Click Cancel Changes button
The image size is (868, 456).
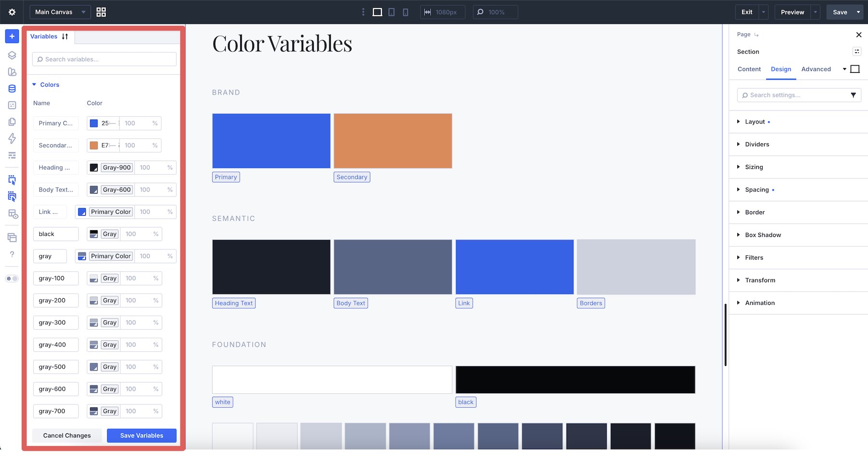67,435
